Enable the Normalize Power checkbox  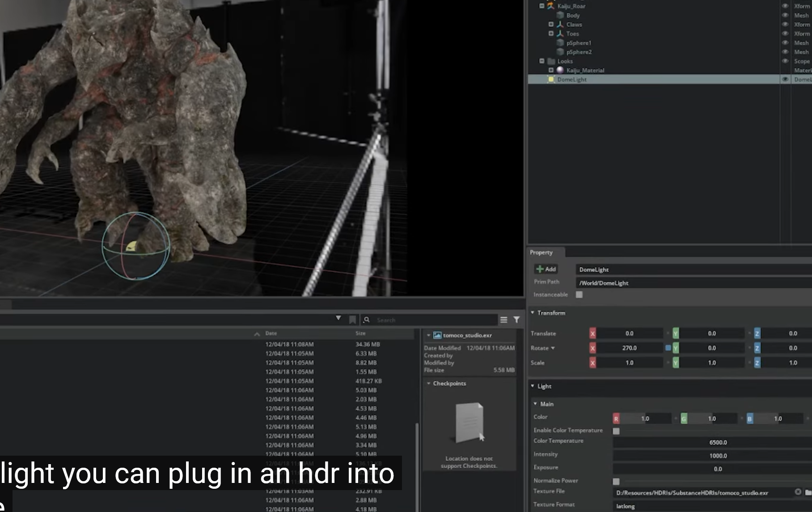point(616,482)
